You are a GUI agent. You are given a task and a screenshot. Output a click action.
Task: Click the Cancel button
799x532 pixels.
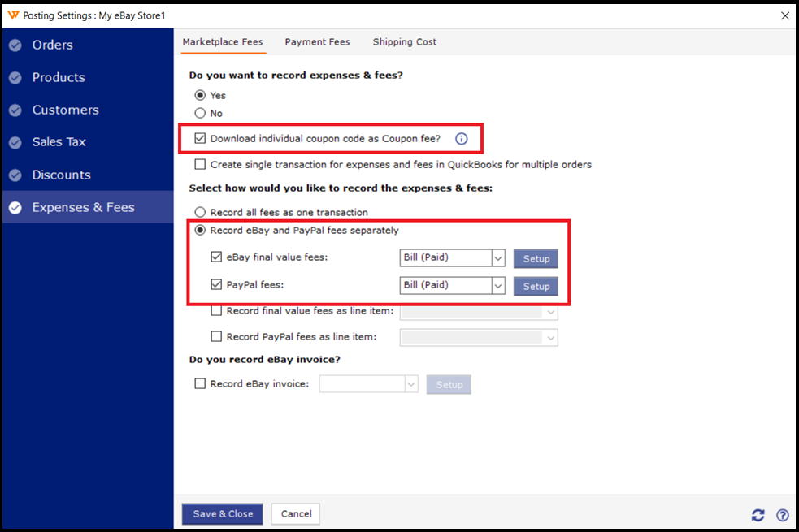click(296, 514)
